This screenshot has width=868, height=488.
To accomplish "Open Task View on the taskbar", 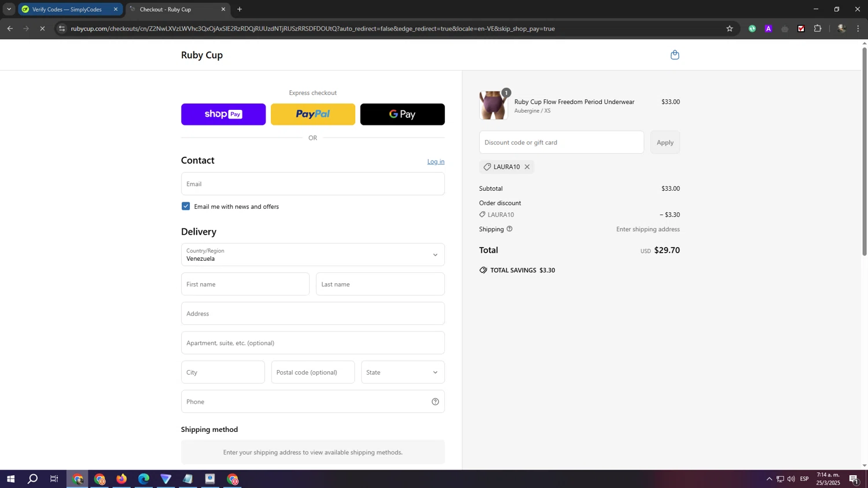I will coord(54,479).
